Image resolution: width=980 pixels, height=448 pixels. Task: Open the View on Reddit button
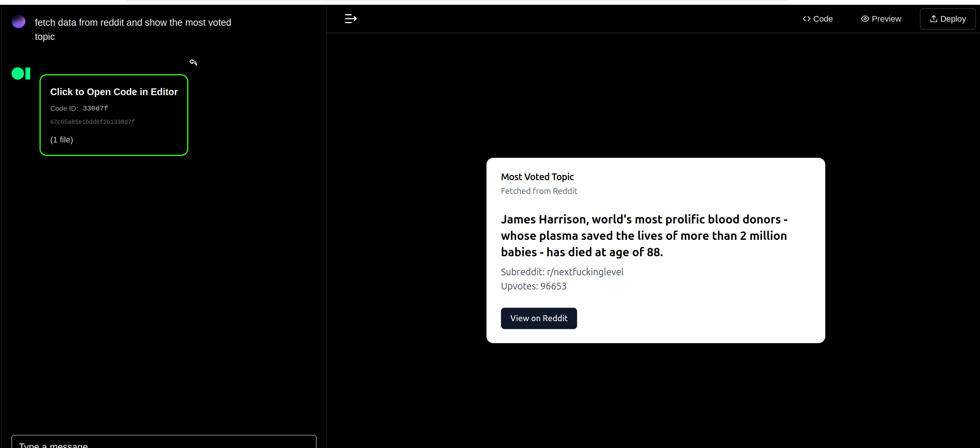coord(538,318)
